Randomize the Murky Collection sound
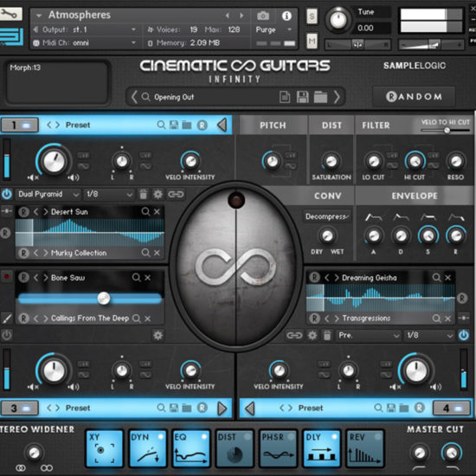The width and height of the screenshot is (476, 476). tap(23, 253)
